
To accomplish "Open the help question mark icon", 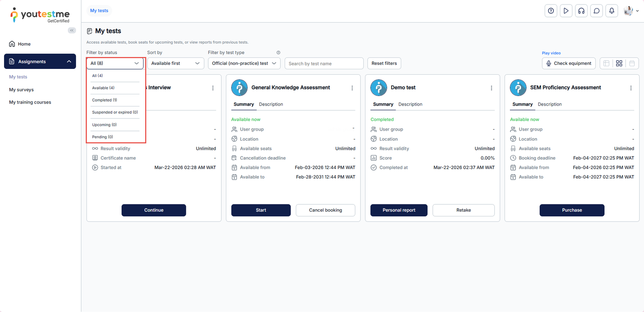I will tap(551, 11).
